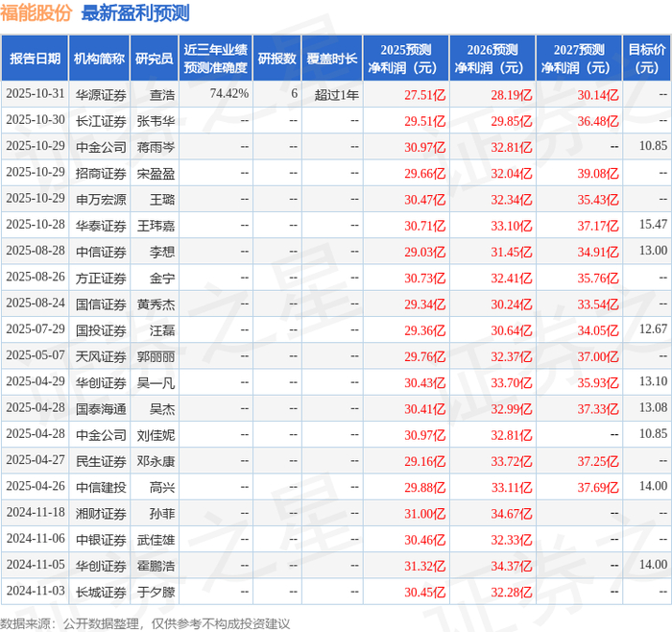
Task: Click the 37.69亿 forecast value
Action: tap(598, 487)
